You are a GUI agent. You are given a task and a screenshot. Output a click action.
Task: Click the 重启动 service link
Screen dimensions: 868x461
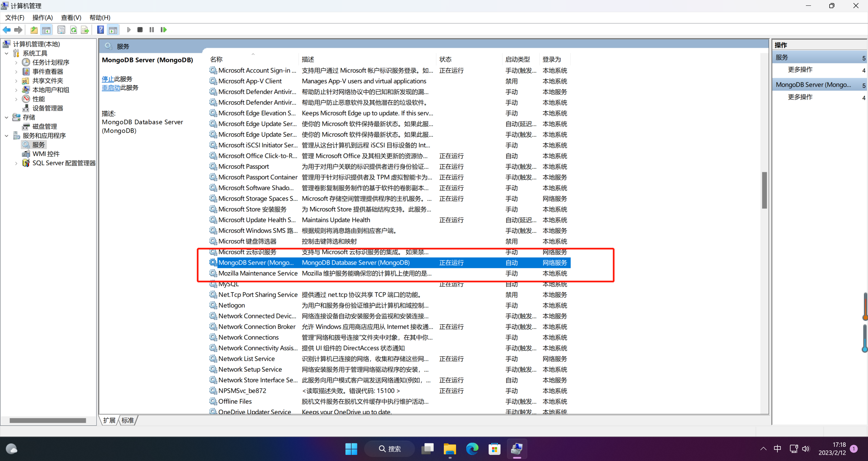coord(111,88)
